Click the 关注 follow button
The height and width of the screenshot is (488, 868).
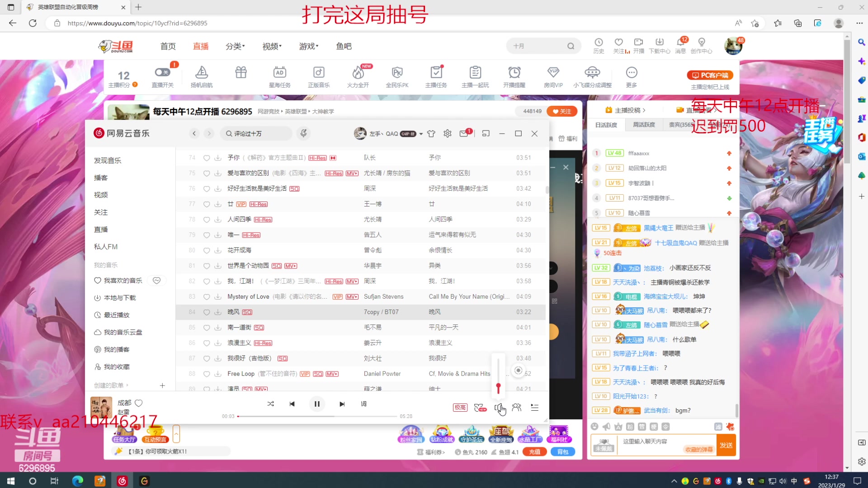(x=562, y=111)
